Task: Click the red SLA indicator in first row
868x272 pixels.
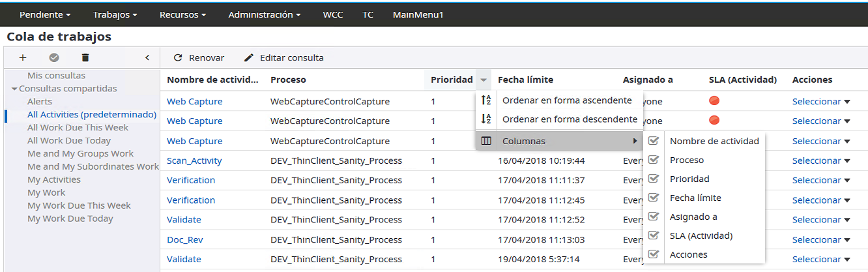Action: tap(714, 101)
